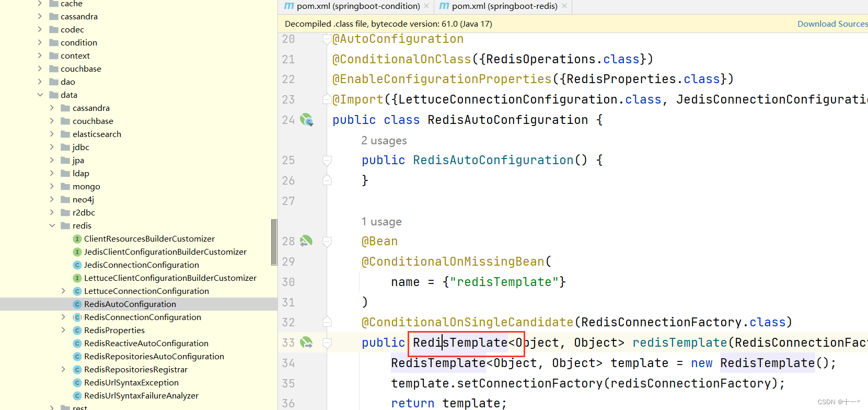The width and height of the screenshot is (868, 410).
Task: Expand the jdbc folder arrow
Action: pyautogui.click(x=52, y=147)
